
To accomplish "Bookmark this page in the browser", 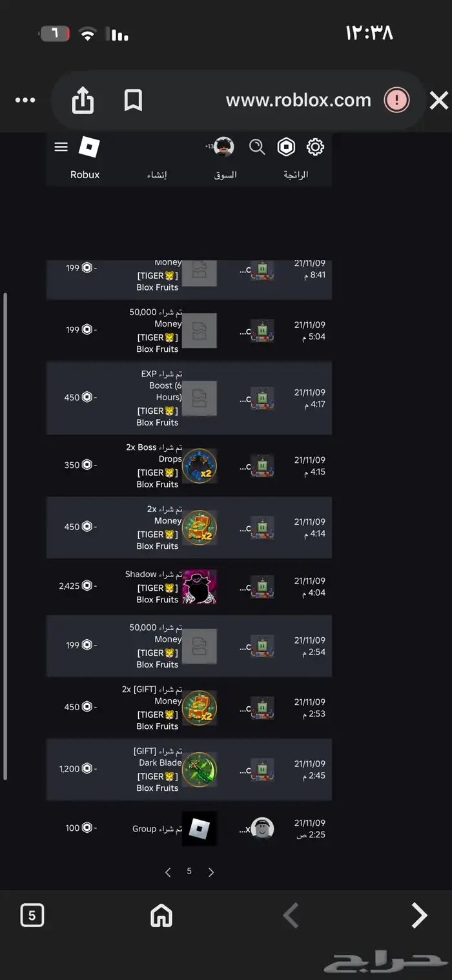I will 133,101.
